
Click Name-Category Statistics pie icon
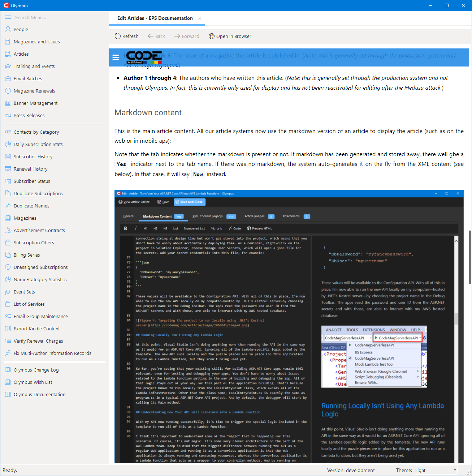point(8,280)
